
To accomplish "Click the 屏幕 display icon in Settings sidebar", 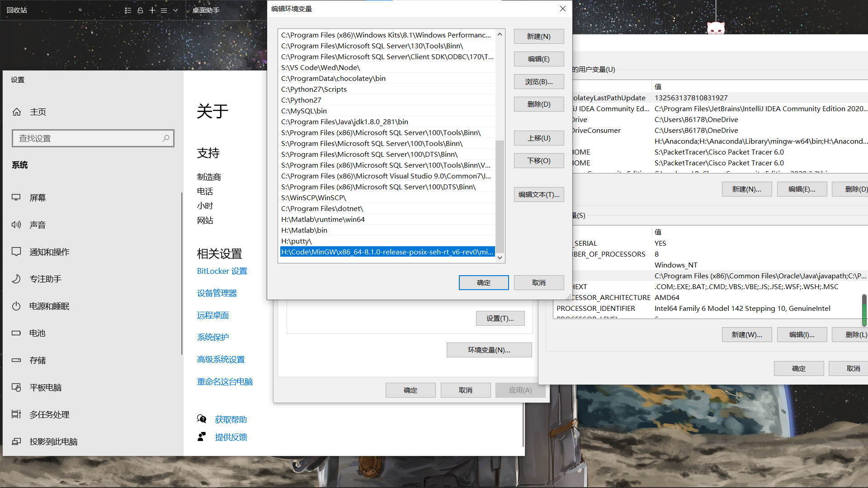I will click(16, 197).
